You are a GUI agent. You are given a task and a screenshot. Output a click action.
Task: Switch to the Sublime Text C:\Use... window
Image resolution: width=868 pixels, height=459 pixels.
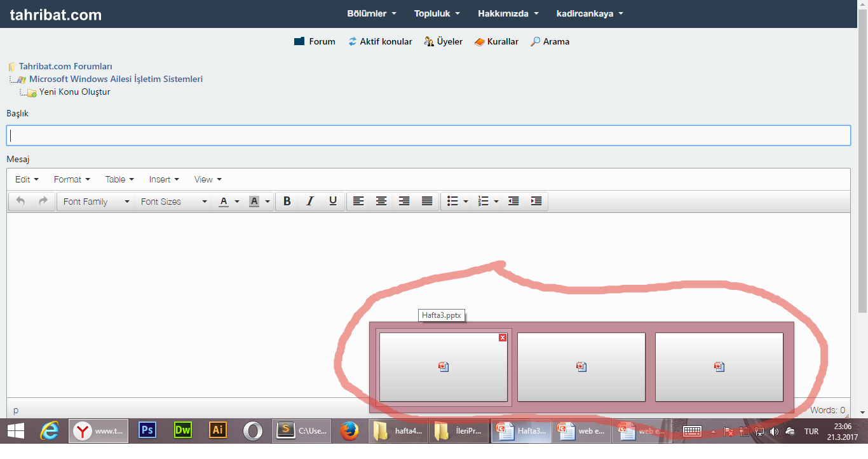point(302,431)
